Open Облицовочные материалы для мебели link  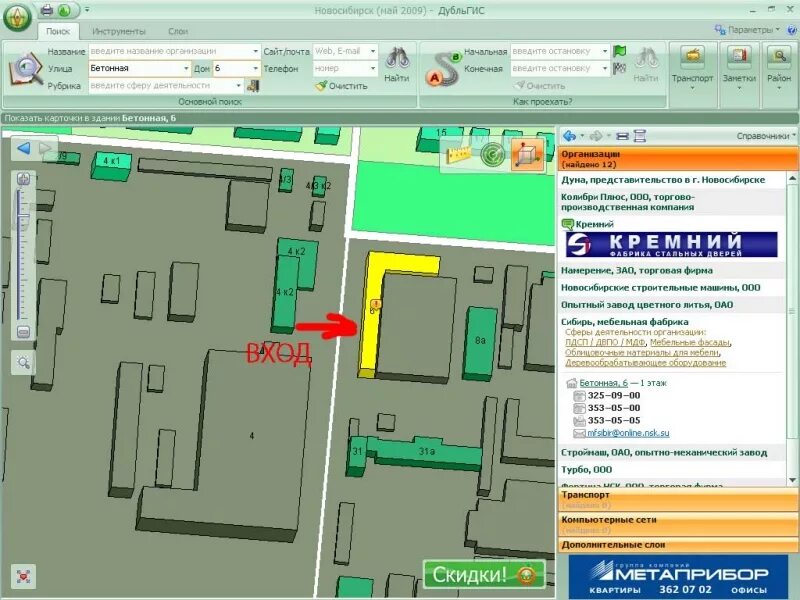click(642, 353)
